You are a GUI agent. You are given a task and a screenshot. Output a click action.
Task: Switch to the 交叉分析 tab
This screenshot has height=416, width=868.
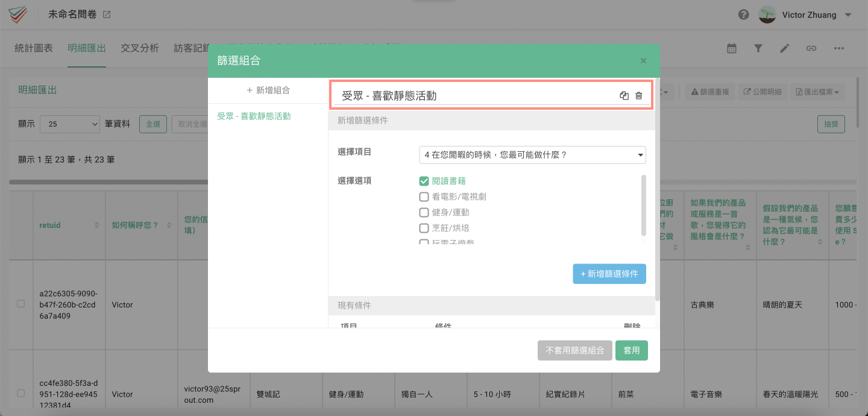coord(140,48)
